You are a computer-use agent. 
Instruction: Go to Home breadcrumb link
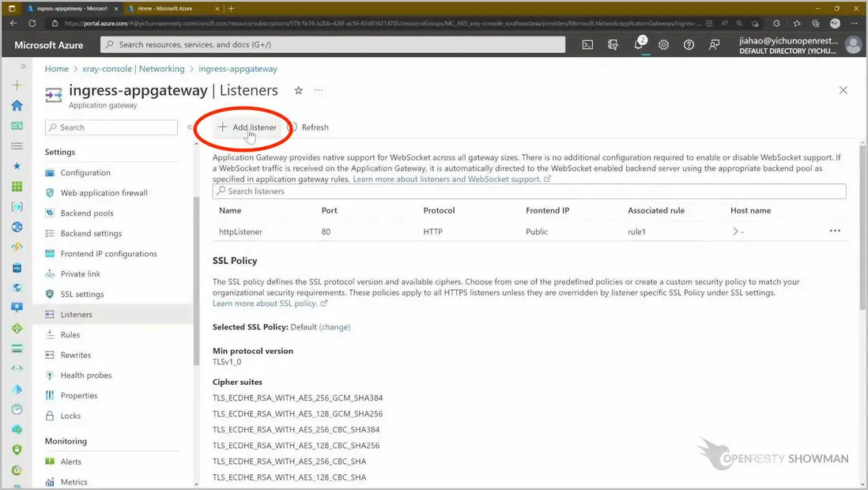pos(56,69)
